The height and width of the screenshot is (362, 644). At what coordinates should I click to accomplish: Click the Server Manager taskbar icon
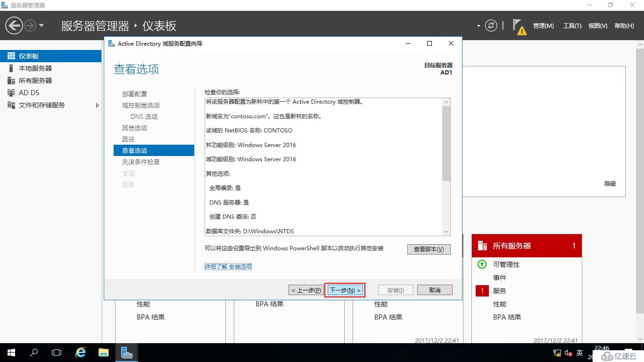[x=126, y=353]
